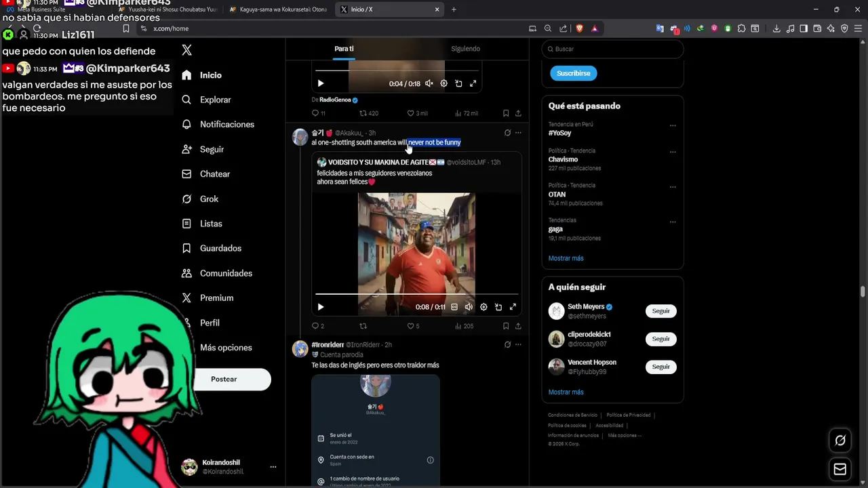868x488 pixels.
Task: Open the Chatear messages section
Action: 206,174
